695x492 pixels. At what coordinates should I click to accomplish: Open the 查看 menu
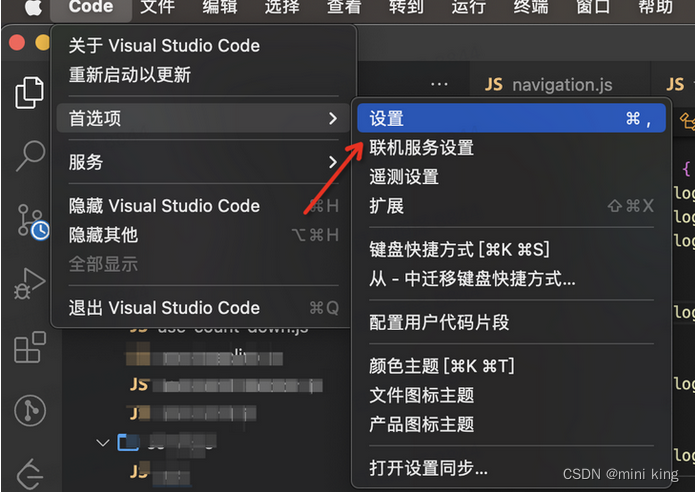click(344, 7)
